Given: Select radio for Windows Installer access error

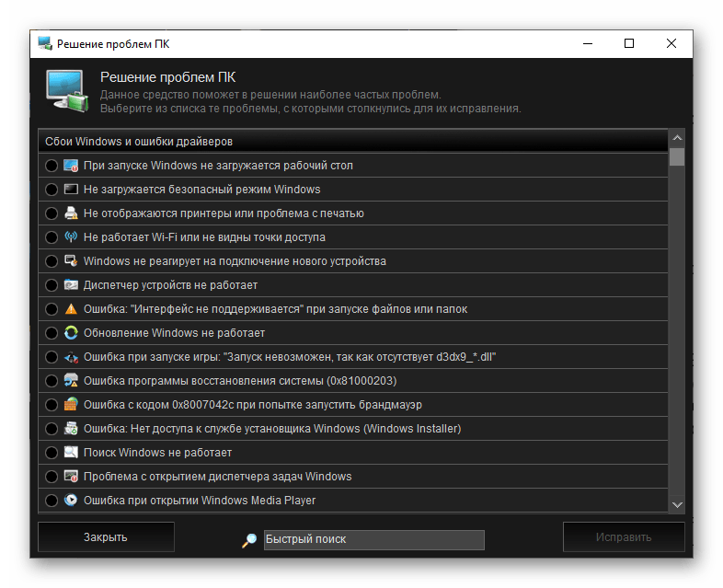Looking at the screenshot, I should tap(52, 429).
